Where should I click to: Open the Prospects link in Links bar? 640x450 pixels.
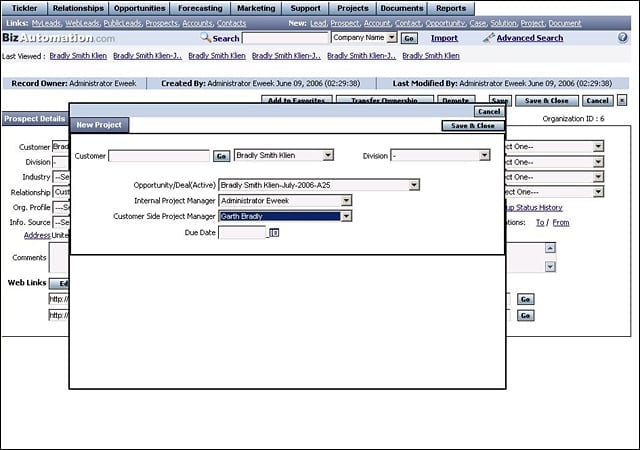(x=162, y=23)
